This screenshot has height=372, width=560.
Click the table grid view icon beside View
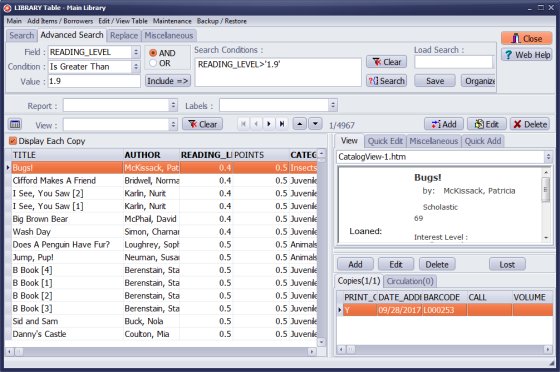pyautogui.click(x=15, y=124)
